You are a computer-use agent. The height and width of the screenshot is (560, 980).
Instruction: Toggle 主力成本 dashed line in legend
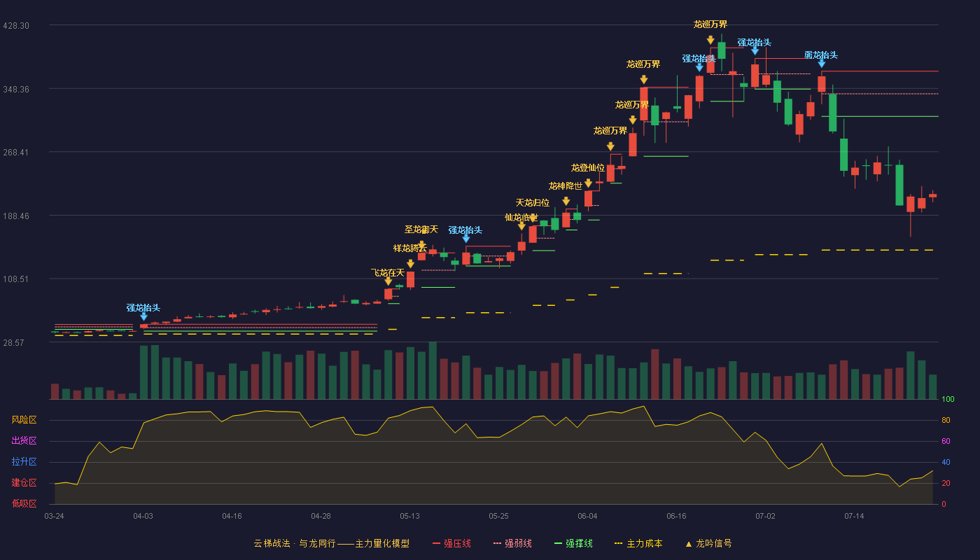pyautogui.click(x=638, y=543)
